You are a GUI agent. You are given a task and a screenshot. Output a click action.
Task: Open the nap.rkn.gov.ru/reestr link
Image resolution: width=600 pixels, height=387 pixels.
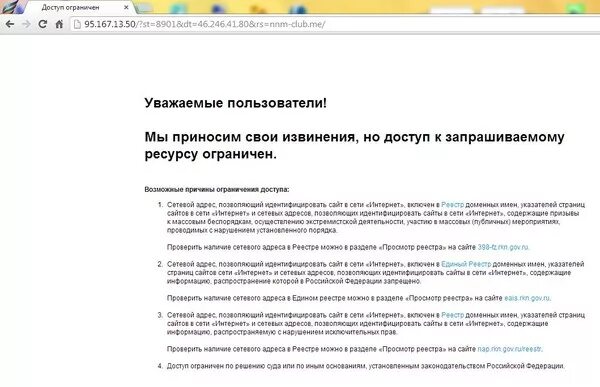[x=510, y=349]
